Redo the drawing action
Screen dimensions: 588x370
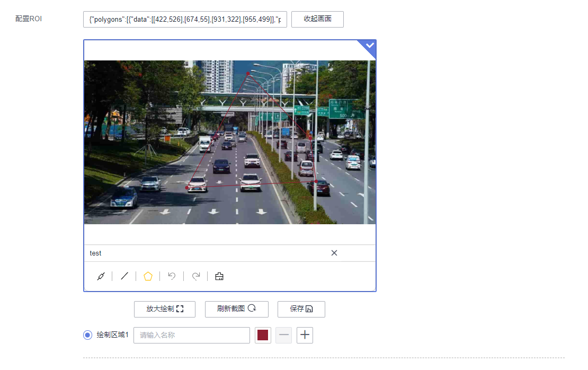[196, 276]
